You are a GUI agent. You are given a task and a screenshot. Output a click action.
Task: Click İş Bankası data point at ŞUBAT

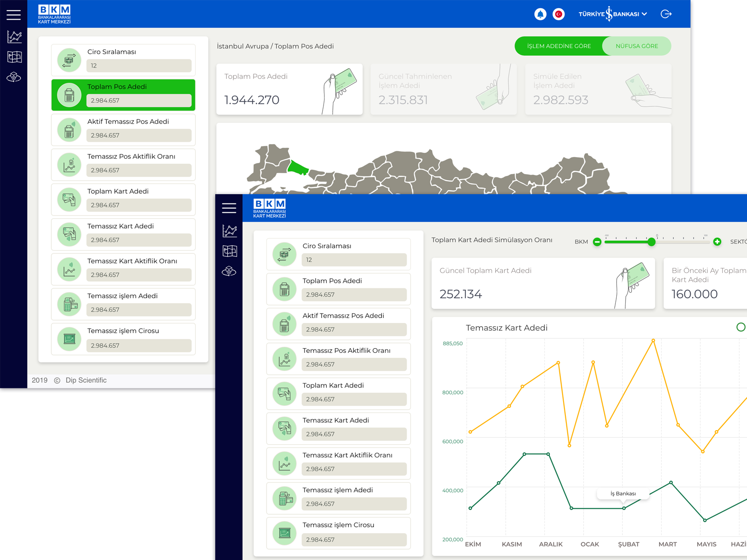pos(624,508)
